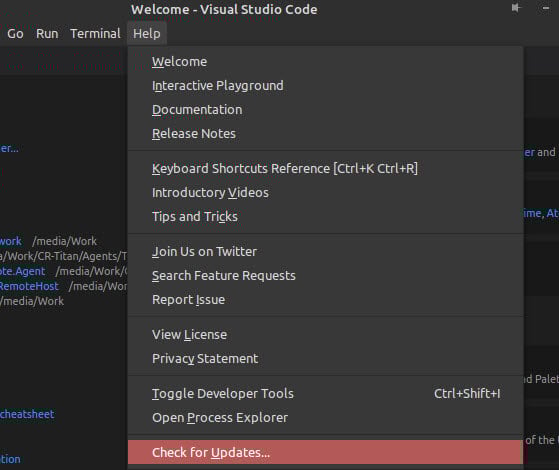The image size is (559, 470).
Task: Select Introductory Videos
Action: pyautogui.click(x=325, y=193)
